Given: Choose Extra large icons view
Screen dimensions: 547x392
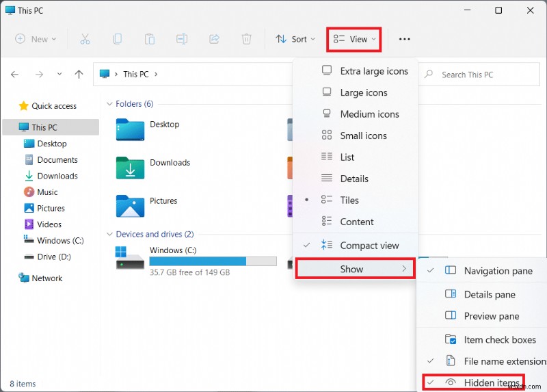Looking at the screenshot, I should [373, 71].
